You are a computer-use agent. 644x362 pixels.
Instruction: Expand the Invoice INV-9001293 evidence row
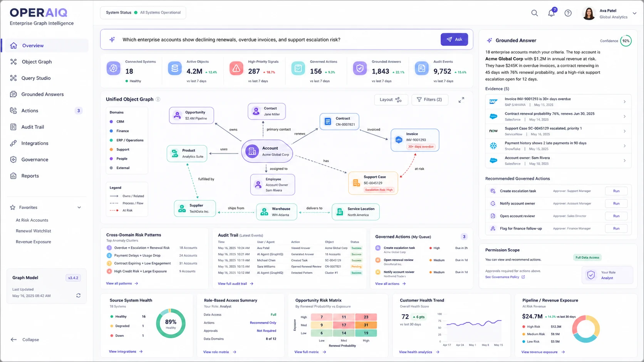click(x=558, y=102)
